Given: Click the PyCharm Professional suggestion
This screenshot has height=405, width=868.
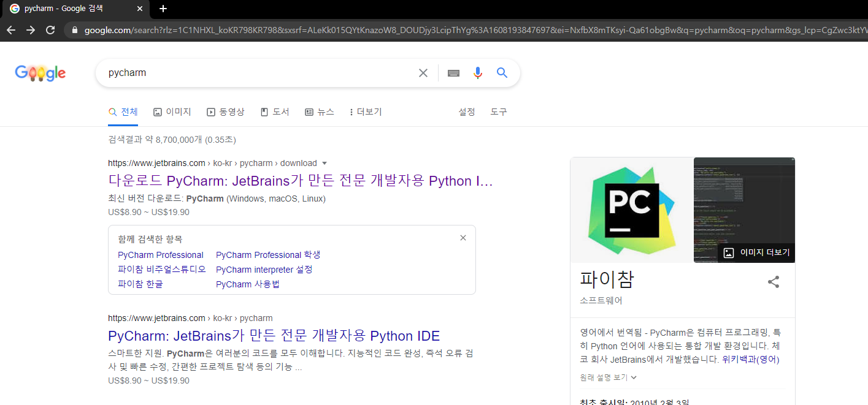Looking at the screenshot, I should tap(161, 255).
